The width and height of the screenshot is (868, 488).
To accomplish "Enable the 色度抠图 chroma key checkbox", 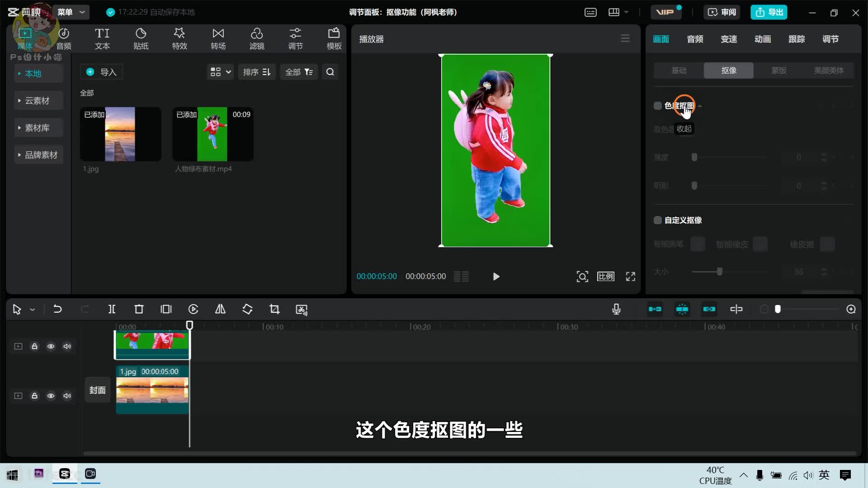I will (658, 106).
